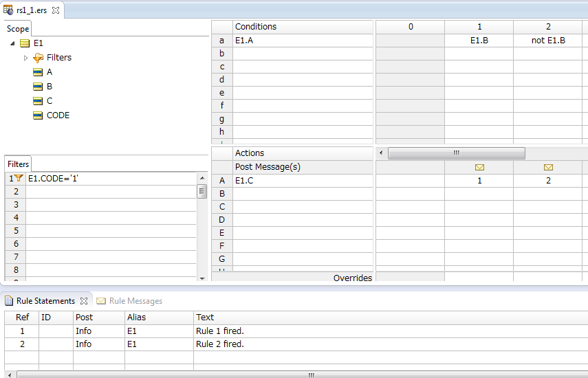Click the Rule Statements horizontal scrollbar thumb
This screenshot has width=588, height=378.
(x=310, y=375)
